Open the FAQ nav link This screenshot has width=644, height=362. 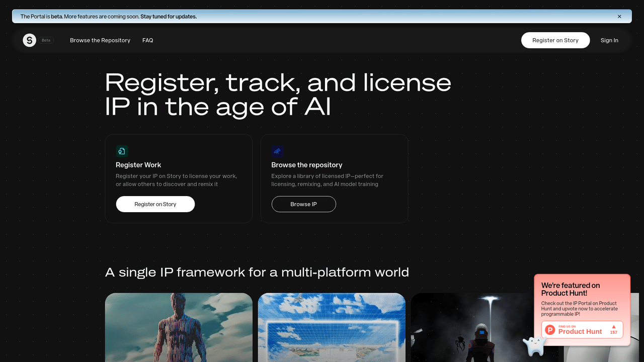(148, 40)
